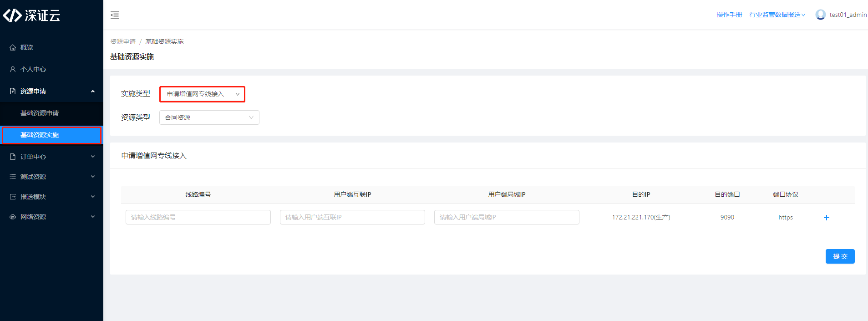Click the https protocol value
This screenshot has width=868, height=321.
(x=786, y=217)
